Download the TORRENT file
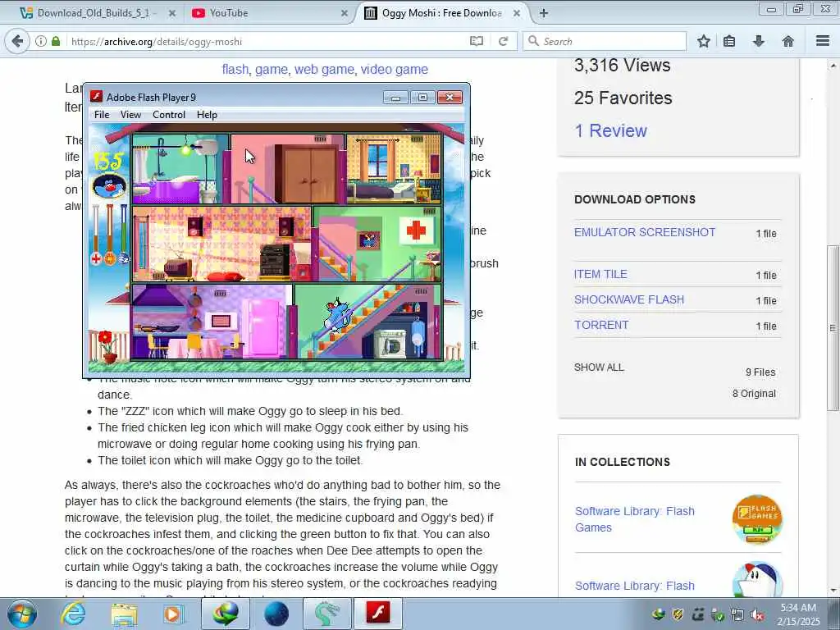 tap(601, 325)
